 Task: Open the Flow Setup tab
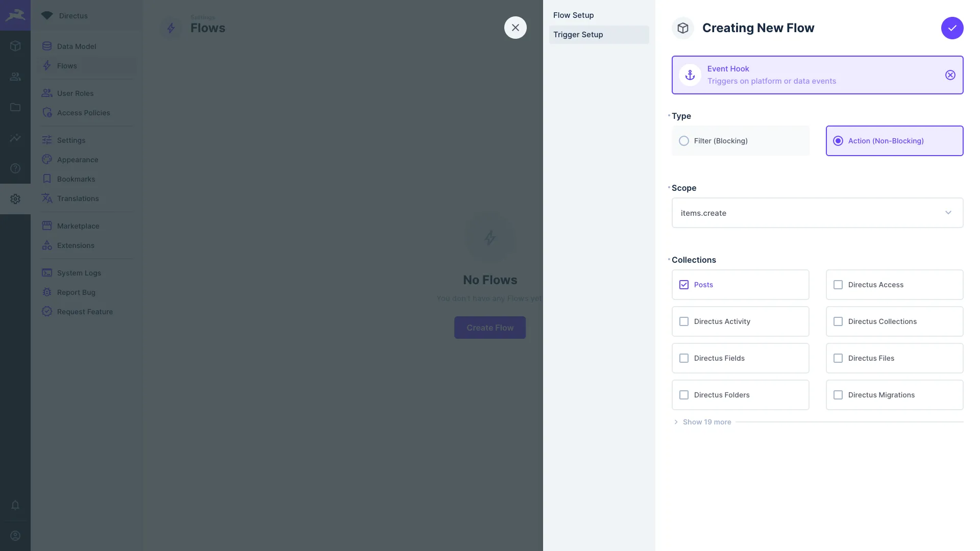[573, 15]
